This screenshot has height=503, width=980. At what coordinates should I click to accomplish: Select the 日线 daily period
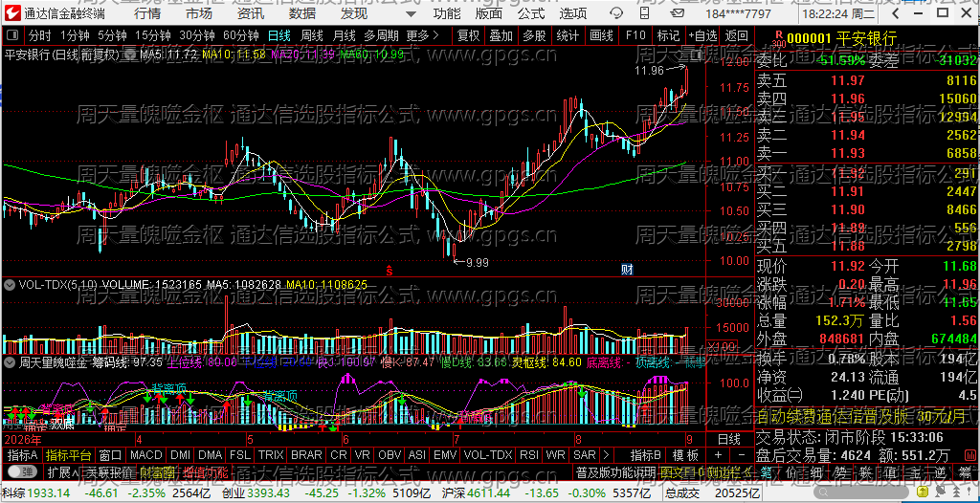click(x=278, y=35)
